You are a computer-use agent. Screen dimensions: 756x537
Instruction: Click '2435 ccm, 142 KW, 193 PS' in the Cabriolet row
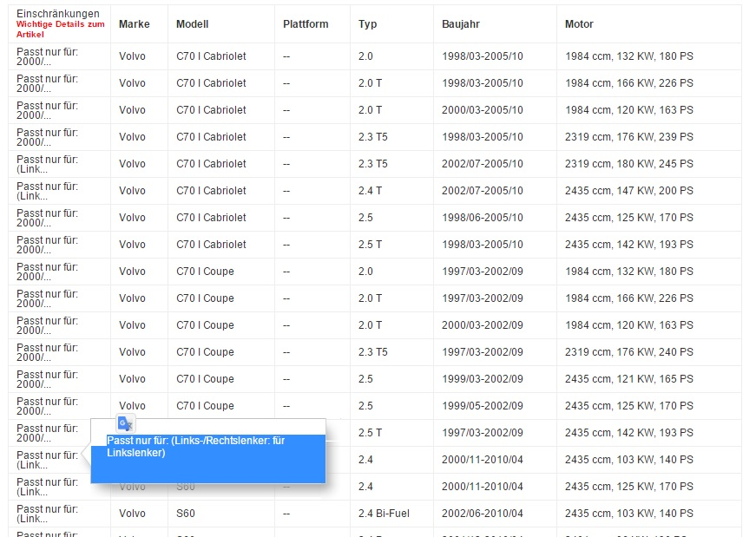point(628,245)
